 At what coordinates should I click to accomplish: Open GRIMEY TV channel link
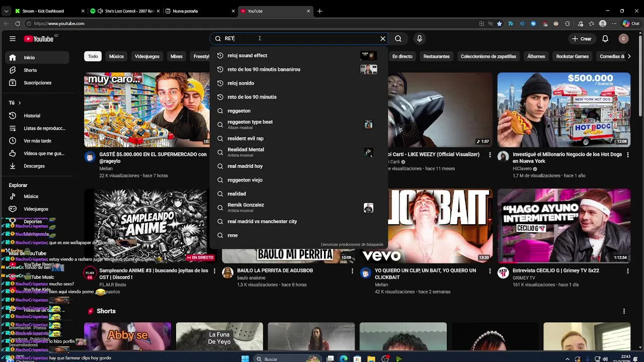(x=524, y=278)
